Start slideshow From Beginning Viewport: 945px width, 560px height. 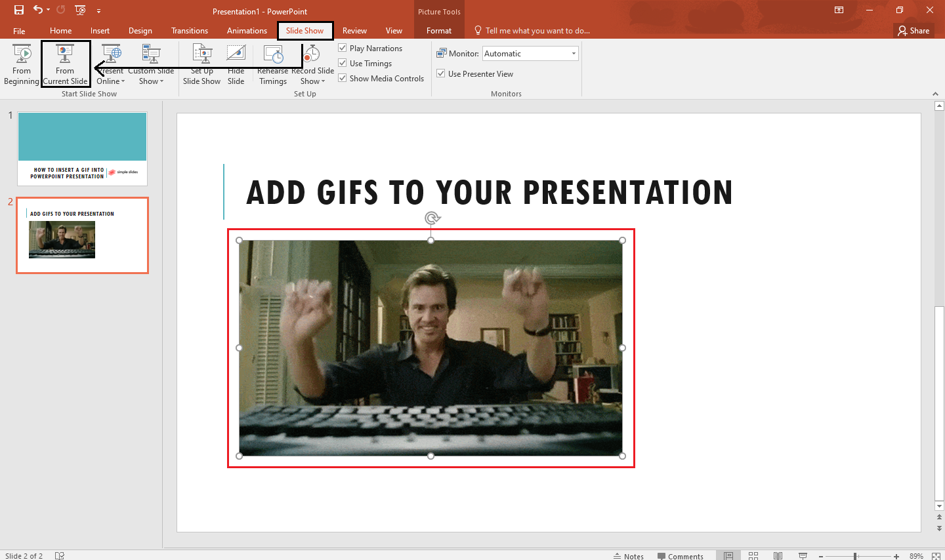21,64
